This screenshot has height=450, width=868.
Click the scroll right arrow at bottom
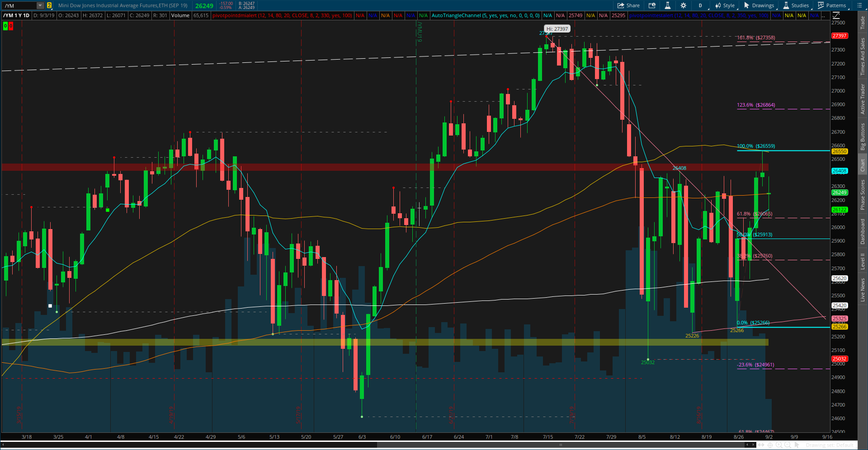pyautogui.click(x=753, y=445)
